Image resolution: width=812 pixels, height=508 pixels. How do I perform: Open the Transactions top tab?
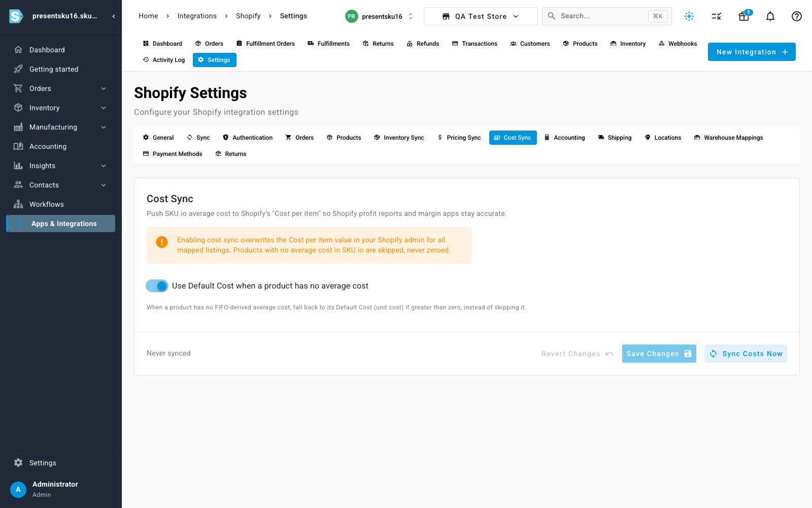tap(475, 44)
